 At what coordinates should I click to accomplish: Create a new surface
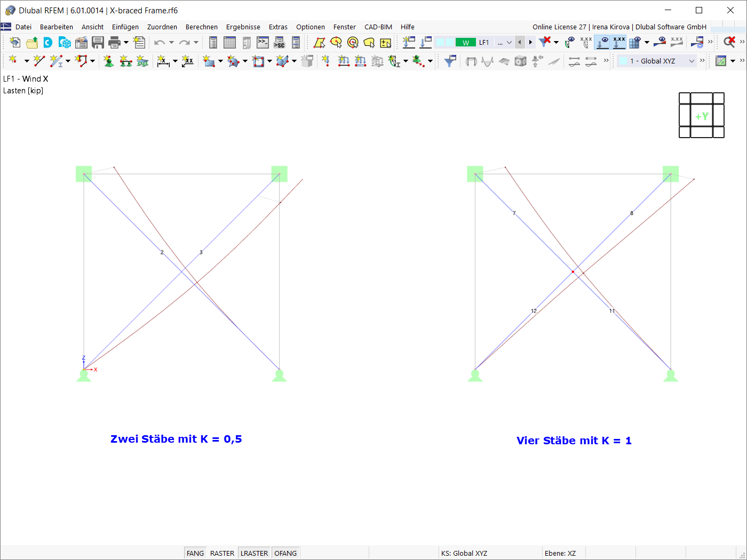tap(208, 61)
